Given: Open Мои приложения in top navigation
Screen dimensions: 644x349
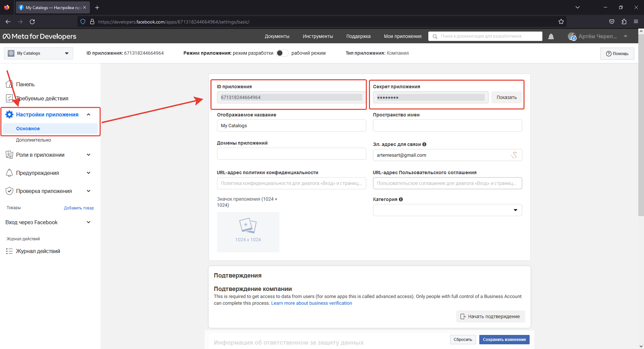Looking at the screenshot, I should pos(402,36).
